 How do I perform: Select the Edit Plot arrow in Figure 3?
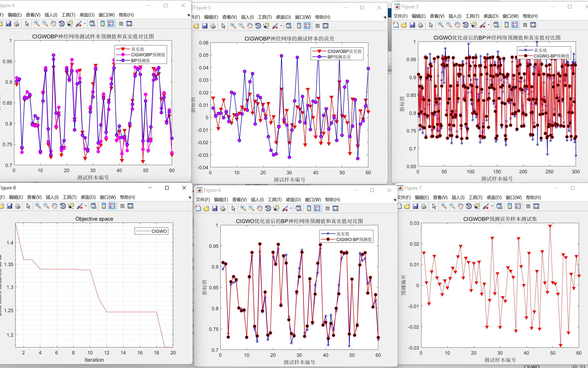click(x=431, y=25)
